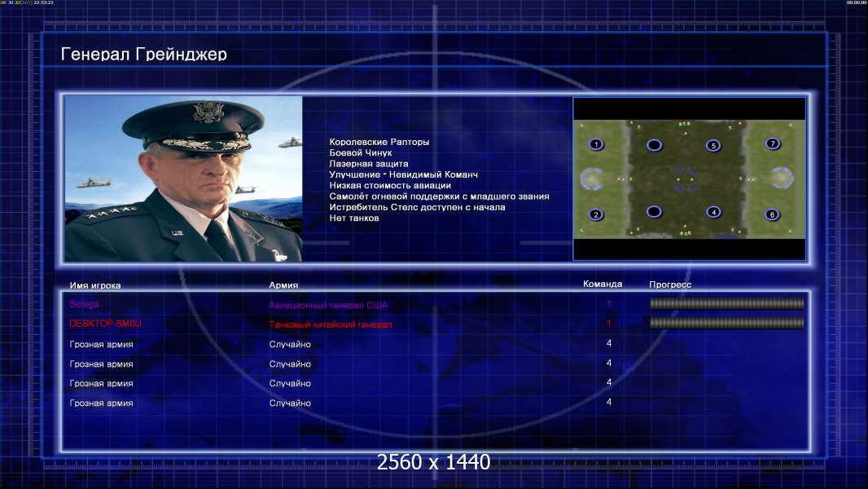Click the "Боевой Чинук" feature line

point(361,153)
